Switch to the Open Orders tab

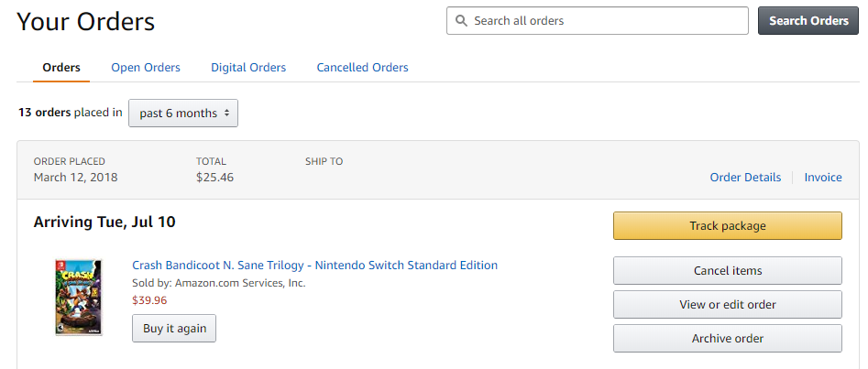146,68
